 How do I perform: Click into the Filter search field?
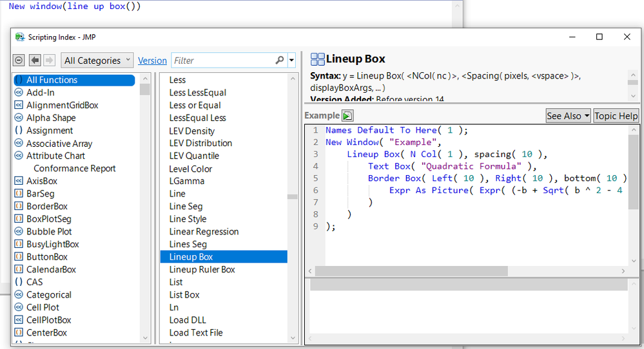[222, 61]
